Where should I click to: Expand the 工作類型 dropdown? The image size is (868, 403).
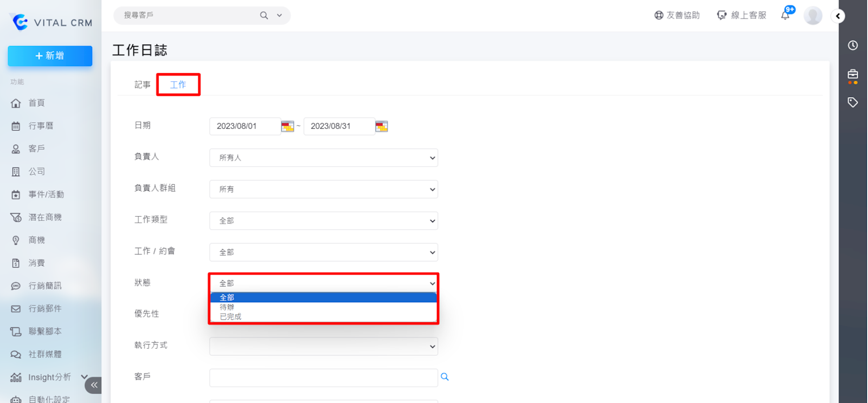click(x=324, y=220)
